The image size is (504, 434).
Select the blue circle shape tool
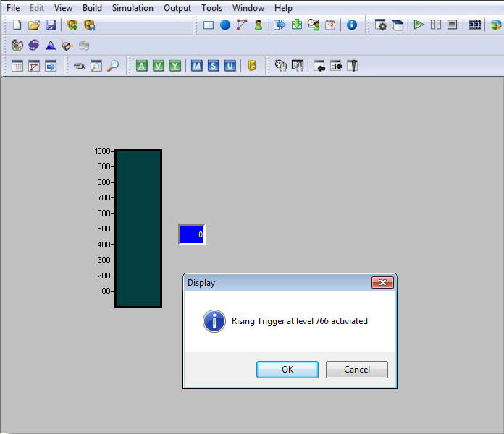225,25
